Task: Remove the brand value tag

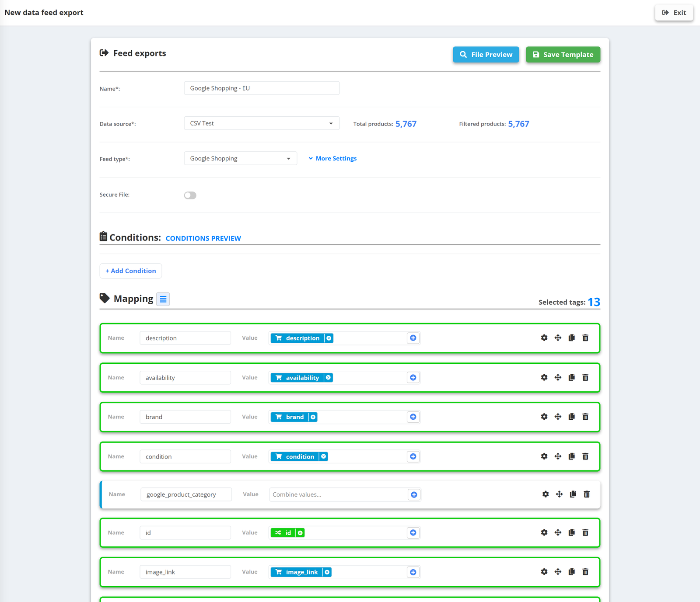Action: tap(313, 417)
